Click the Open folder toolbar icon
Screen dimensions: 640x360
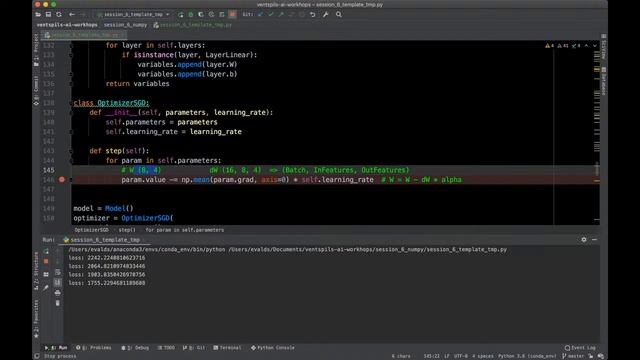pyautogui.click(x=38, y=14)
